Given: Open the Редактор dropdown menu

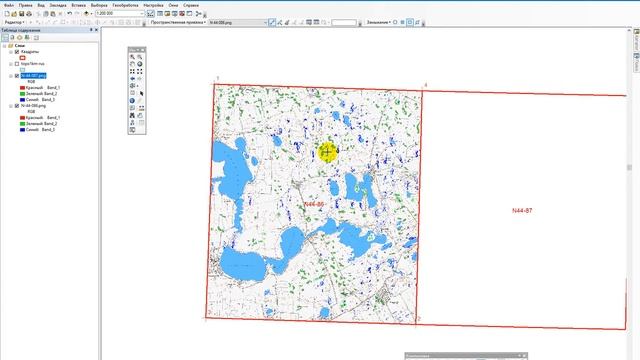Looking at the screenshot, I should coord(15,22).
